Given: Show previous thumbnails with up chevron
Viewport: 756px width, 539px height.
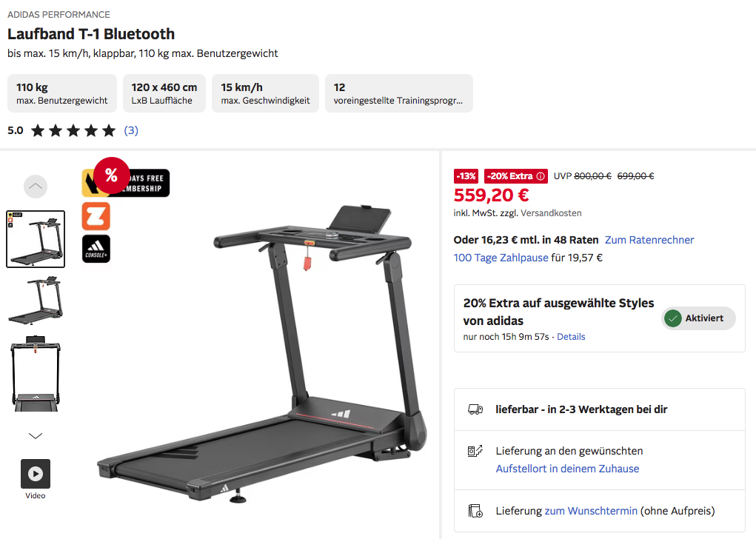Looking at the screenshot, I should (36, 186).
